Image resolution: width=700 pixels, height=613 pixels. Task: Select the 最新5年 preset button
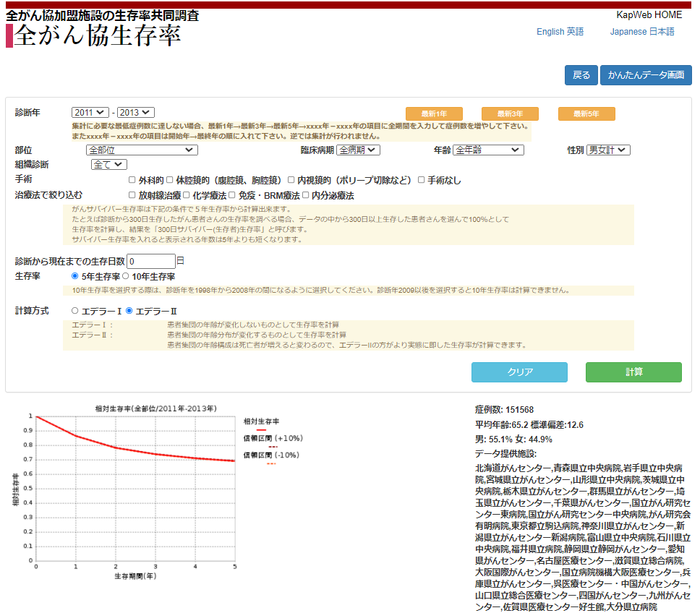tap(586, 114)
